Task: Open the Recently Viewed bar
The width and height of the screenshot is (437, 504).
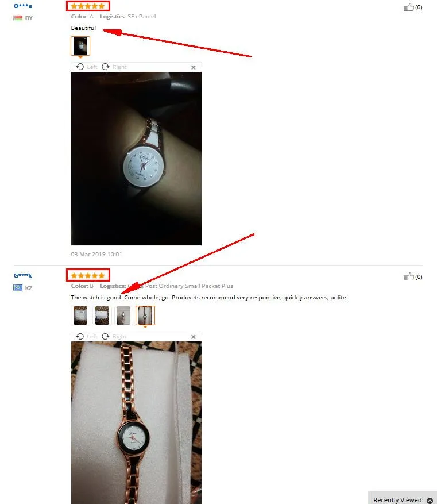Action: click(403, 498)
